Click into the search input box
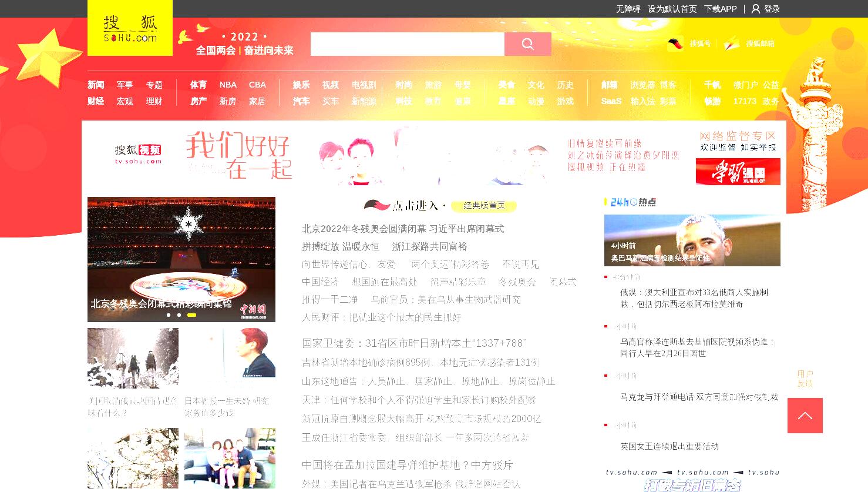Viewport: 868px width, 492px height. click(408, 44)
